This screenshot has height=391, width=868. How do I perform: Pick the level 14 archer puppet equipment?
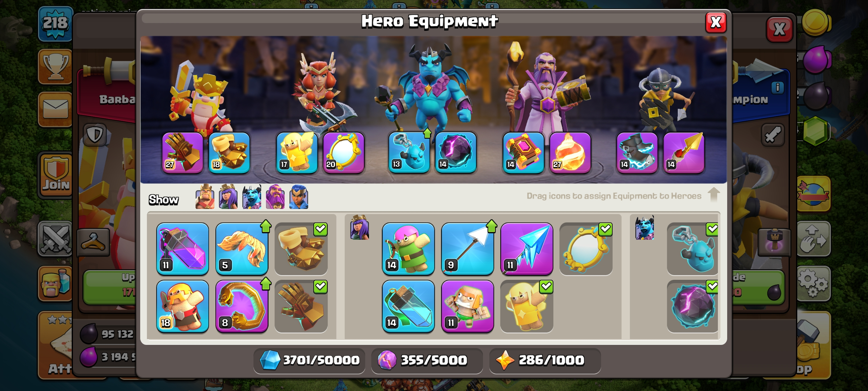[x=408, y=249]
